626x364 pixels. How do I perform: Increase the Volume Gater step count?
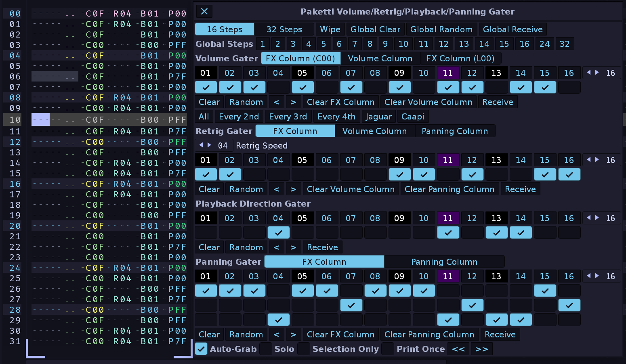pyautogui.click(x=597, y=73)
